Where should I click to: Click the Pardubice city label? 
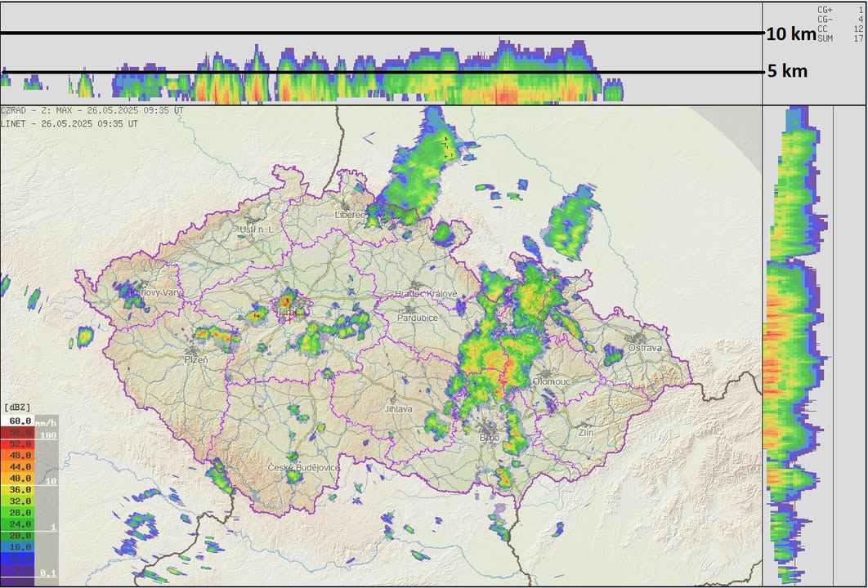click(418, 318)
